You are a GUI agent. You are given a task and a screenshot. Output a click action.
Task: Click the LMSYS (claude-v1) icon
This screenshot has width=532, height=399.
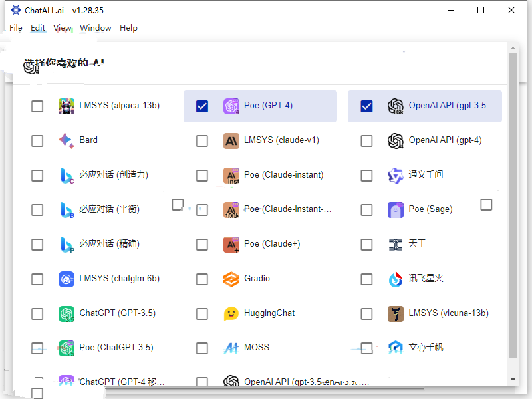tap(231, 140)
